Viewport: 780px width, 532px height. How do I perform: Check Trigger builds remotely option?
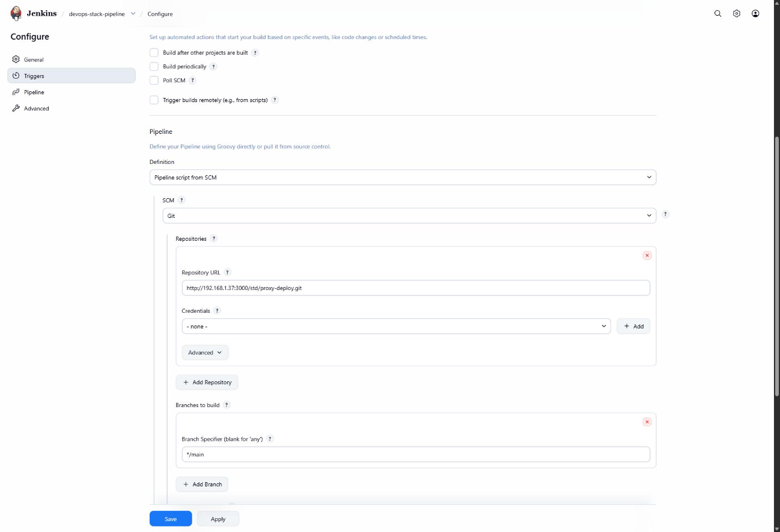point(154,100)
